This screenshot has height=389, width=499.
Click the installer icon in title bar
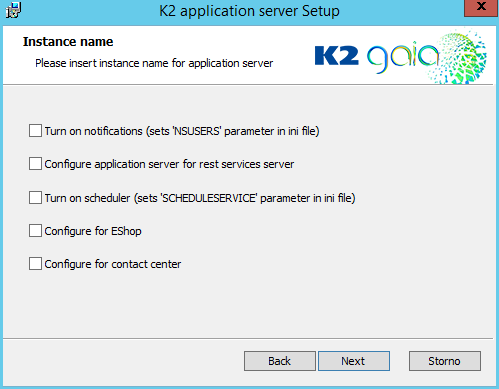[x=13, y=10]
